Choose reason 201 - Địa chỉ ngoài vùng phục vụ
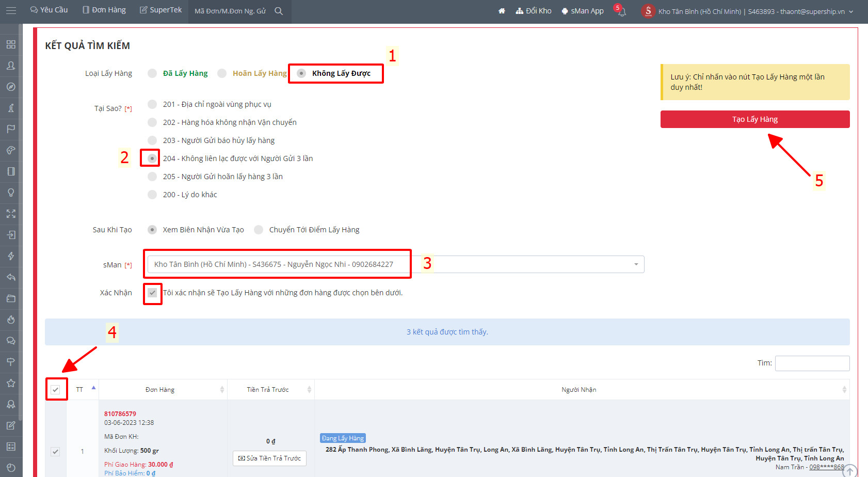 (152, 104)
